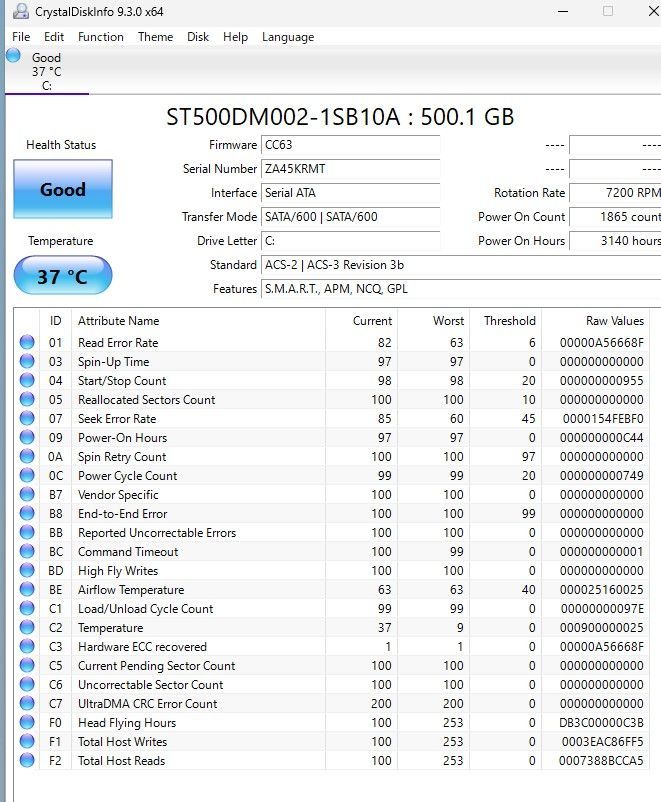Open the Language menu
This screenshot has width=661, height=802.
tap(288, 37)
